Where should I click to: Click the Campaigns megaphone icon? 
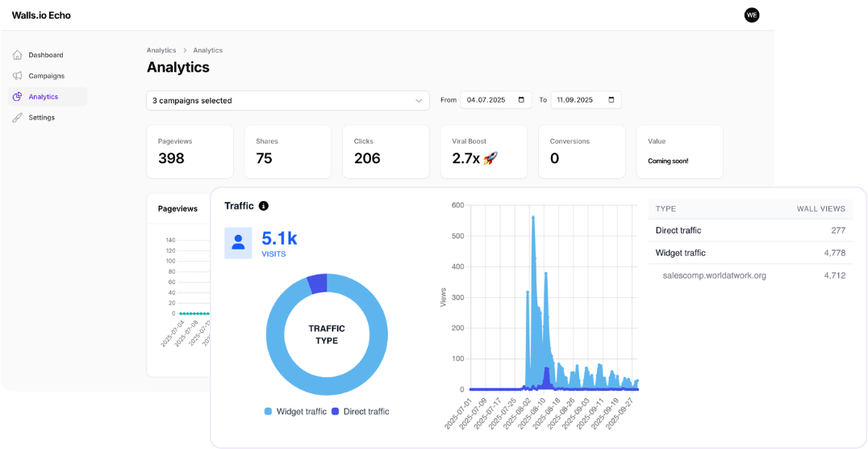pos(17,76)
